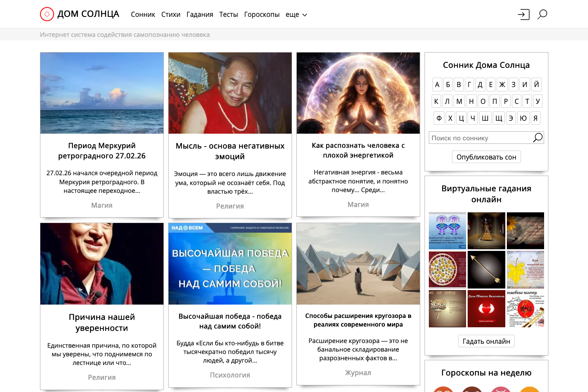Open the two blue figures divination thumbnail
The width and height of the screenshot is (588, 392).
click(448, 231)
